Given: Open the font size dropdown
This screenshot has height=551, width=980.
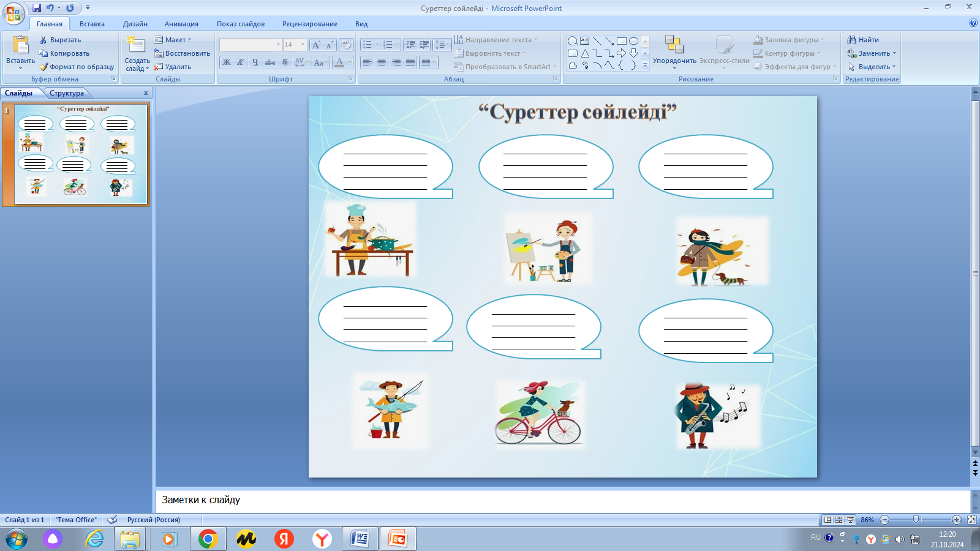Looking at the screenshot, I should pos(303,45).
